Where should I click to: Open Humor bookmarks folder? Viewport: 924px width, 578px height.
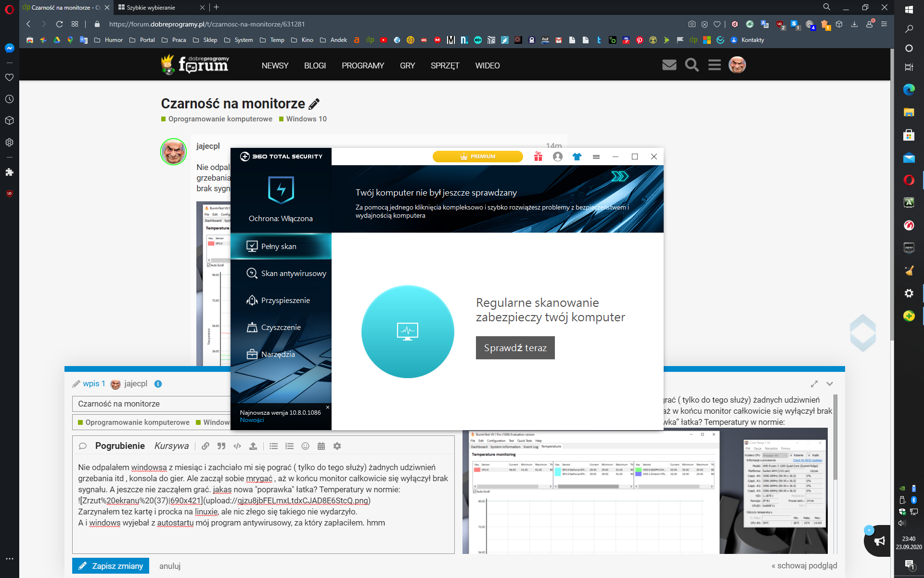pyautogui.click(x=109, y=40)
